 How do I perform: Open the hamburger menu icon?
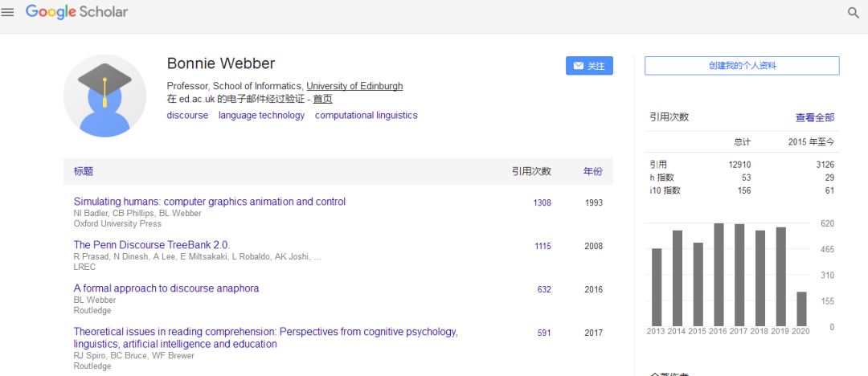8,12
